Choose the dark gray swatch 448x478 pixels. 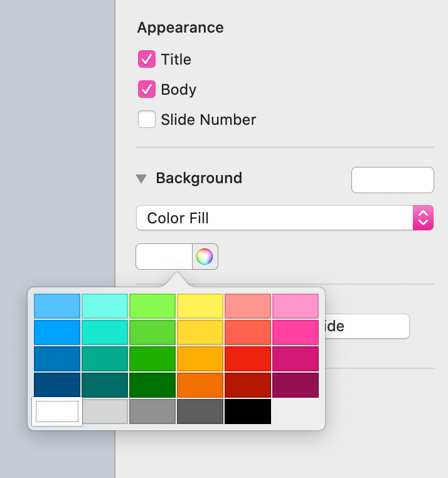pyautogui.click(x=200, y=412)
